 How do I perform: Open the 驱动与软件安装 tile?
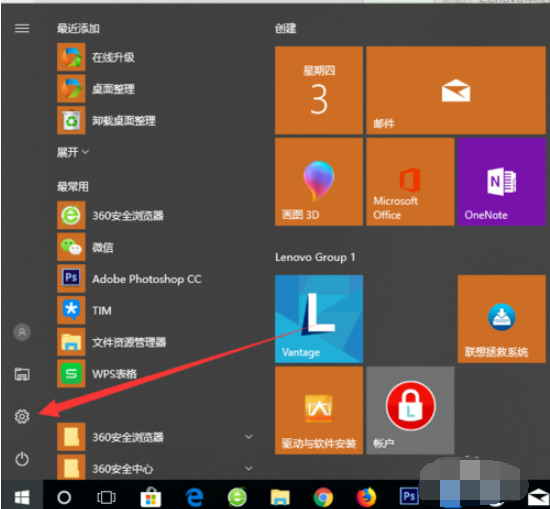(x=319, y=410)
